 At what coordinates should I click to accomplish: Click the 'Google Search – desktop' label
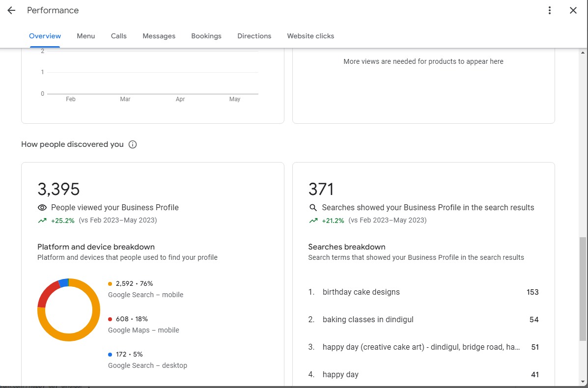click(147, 365)
